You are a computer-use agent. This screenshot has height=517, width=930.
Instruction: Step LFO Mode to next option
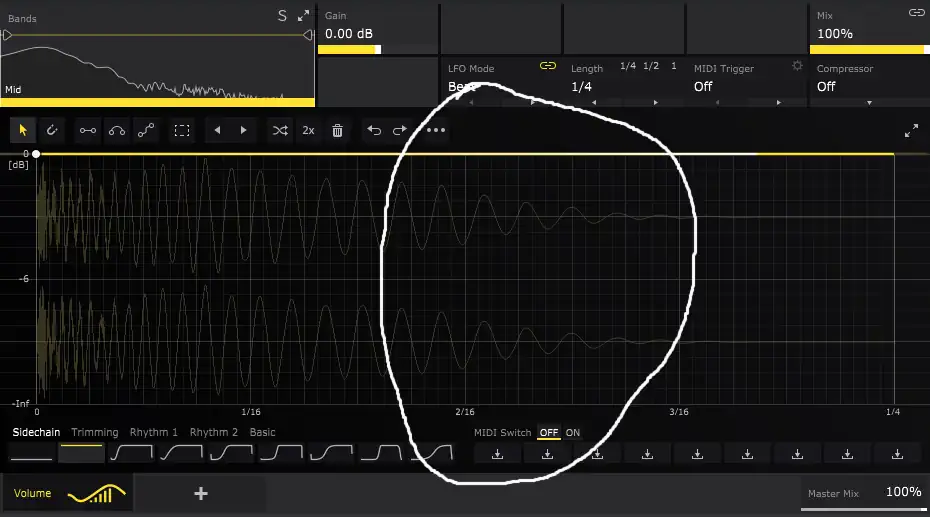click(533, 103)
